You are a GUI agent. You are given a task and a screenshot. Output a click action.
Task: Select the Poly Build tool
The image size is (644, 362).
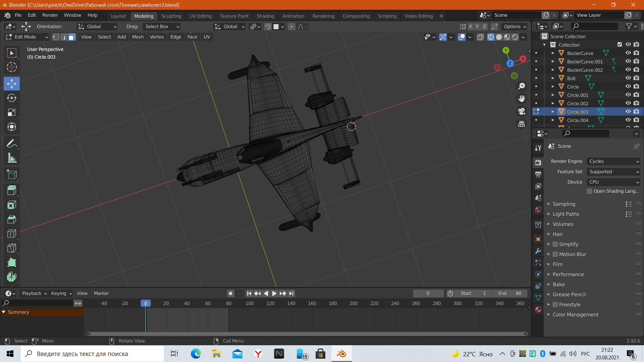(x=12, y=263)
